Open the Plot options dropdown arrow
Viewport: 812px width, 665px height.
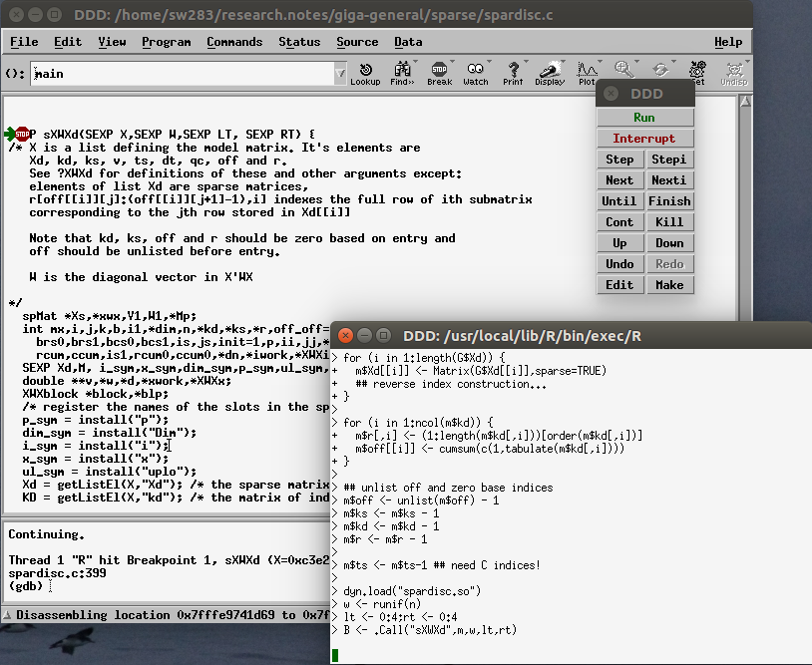point(600,62)
